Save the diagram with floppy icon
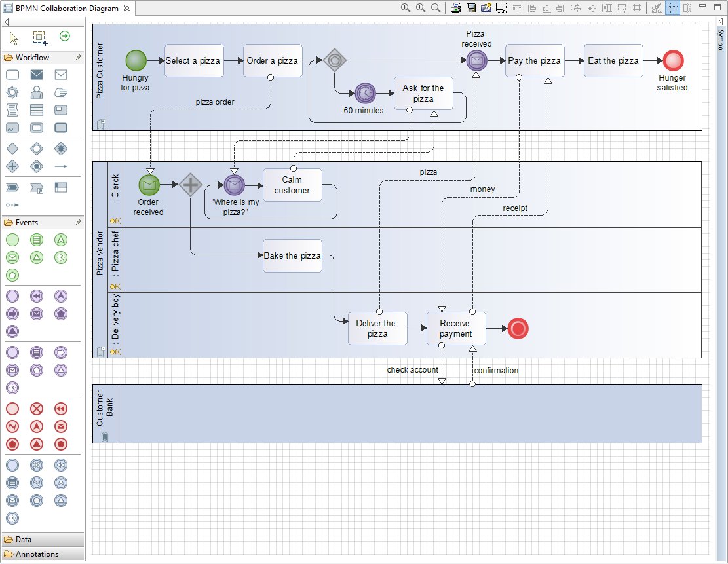The height and width of the screenshot is (564, 728). tap(470, 8)
